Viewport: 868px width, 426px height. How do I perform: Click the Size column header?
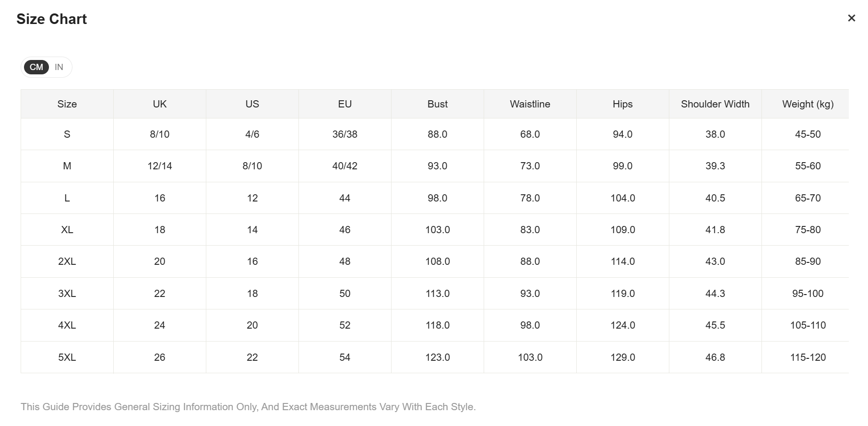tap(67, 104)
